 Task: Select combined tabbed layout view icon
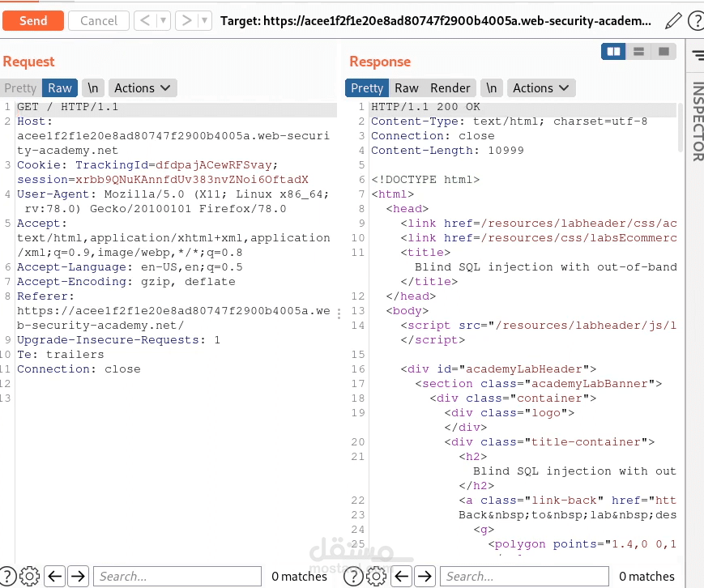pyautogui.click(x=663, y=52)
